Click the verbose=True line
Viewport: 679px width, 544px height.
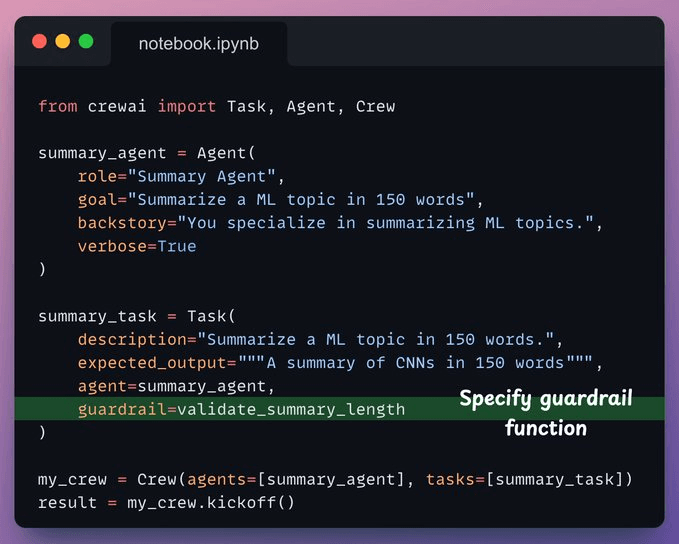point(137,246)
